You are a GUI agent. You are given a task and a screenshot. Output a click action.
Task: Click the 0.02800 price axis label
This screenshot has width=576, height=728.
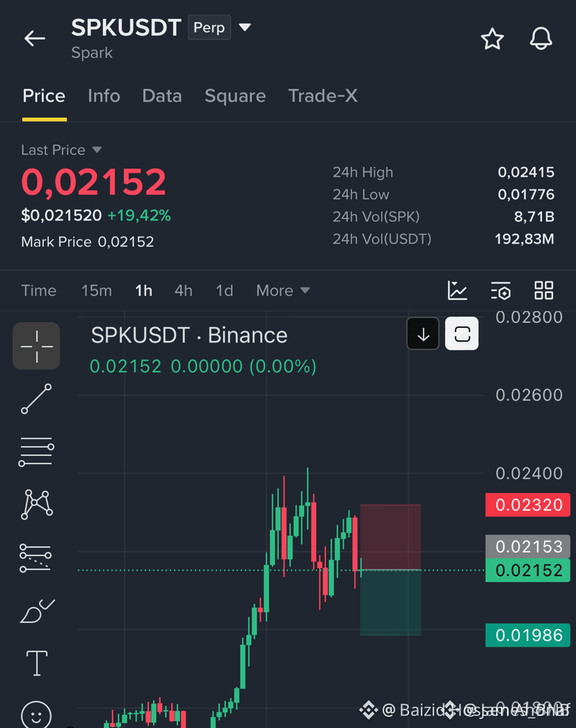tap(529, 317)
